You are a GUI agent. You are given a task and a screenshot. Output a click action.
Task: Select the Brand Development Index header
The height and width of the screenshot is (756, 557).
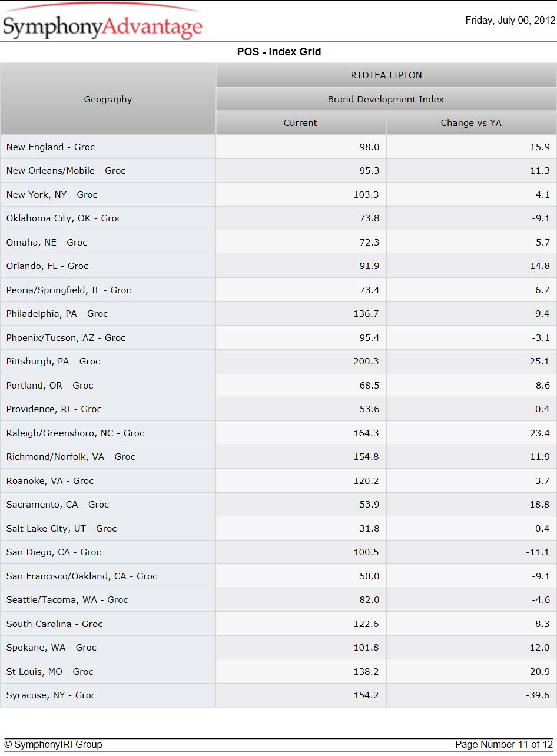point(386,99)
